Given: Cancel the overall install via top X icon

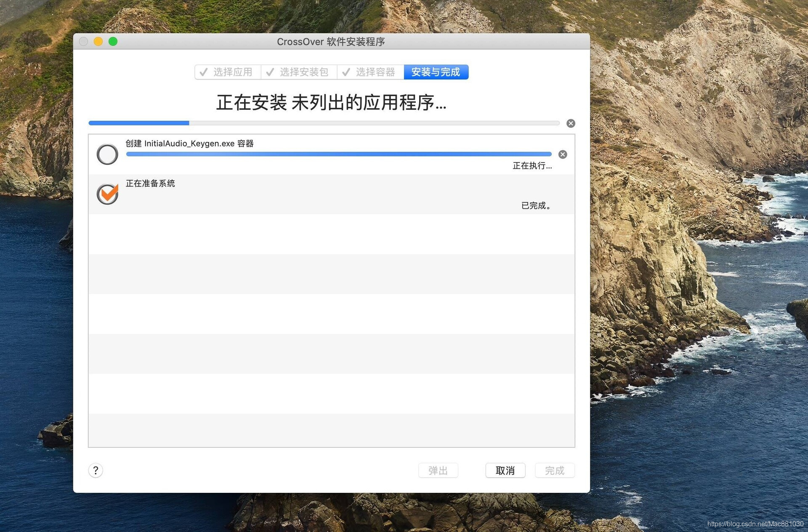Looking at the screenshot, I should pos(570,123).
